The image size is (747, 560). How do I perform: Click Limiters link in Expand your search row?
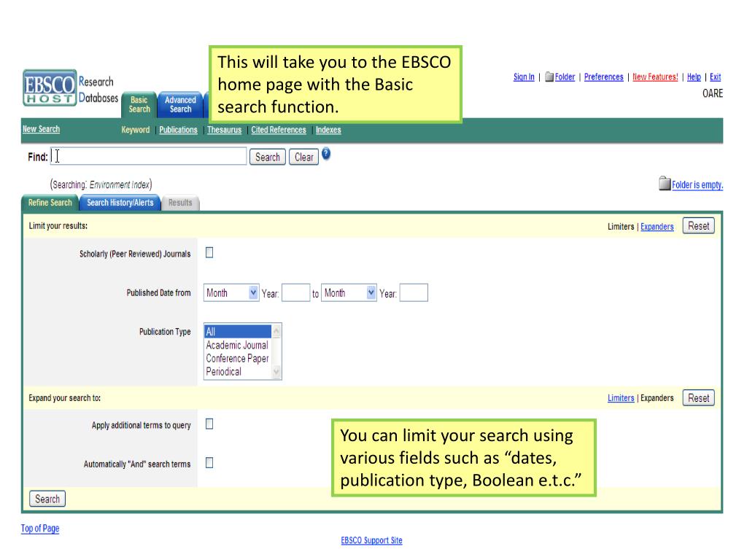[621, 398]
